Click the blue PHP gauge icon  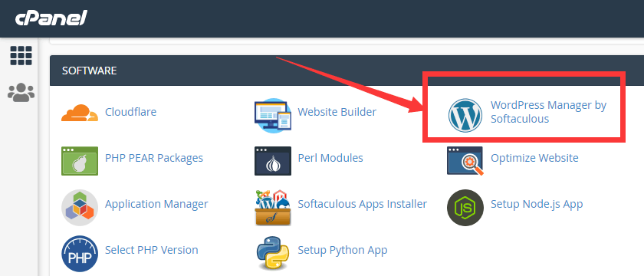point(80,254)
